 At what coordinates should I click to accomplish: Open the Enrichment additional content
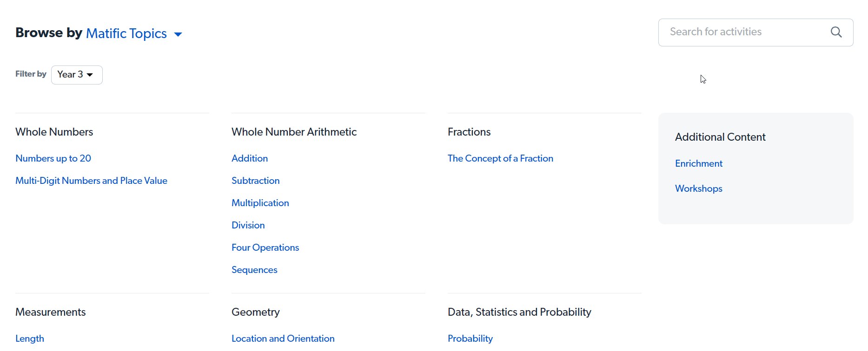point(698,163)
